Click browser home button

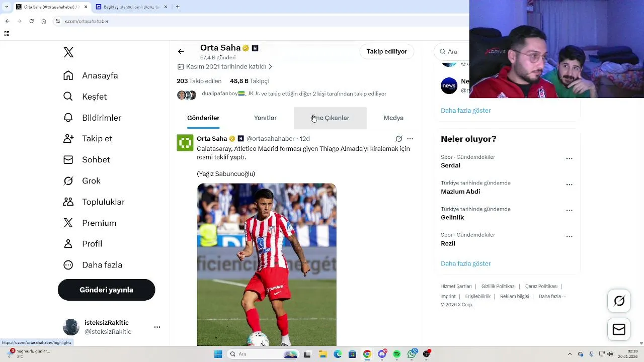(x=44, y=21)
